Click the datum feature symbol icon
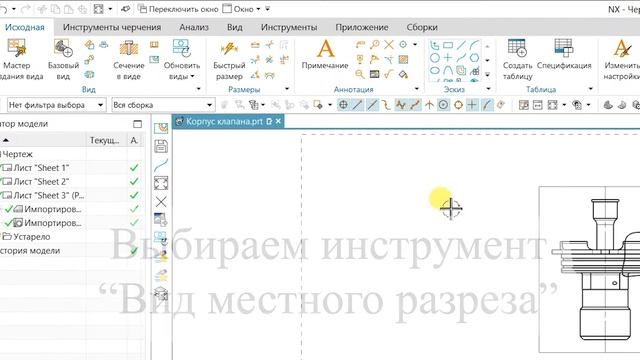Viewport: 640px width, 360px height. click(x=360, y=60)
